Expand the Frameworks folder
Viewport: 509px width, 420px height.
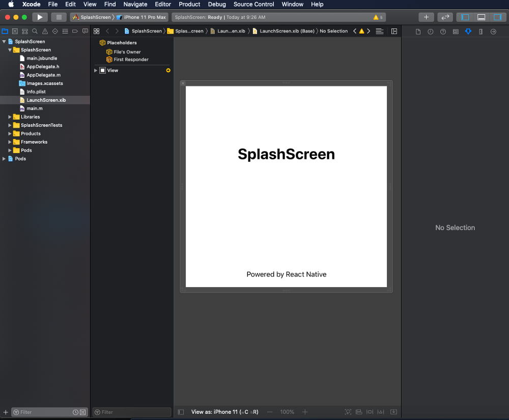pos(10,142)
